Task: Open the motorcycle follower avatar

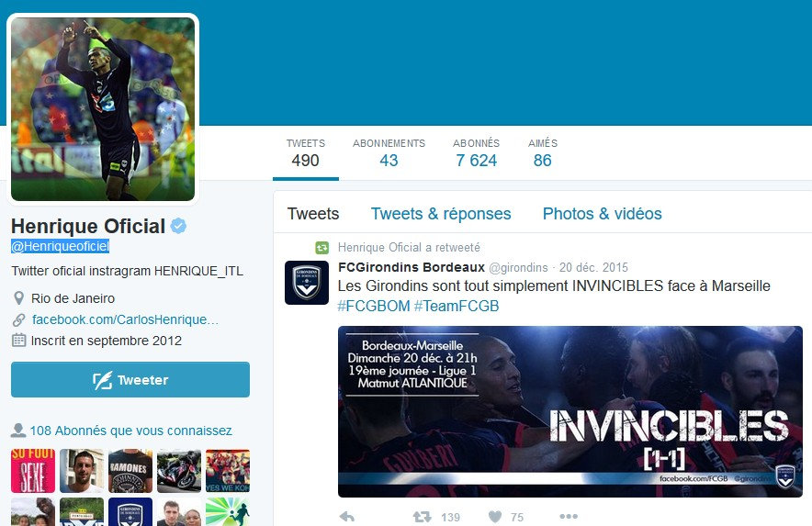Action: click(x=179, y=471)
